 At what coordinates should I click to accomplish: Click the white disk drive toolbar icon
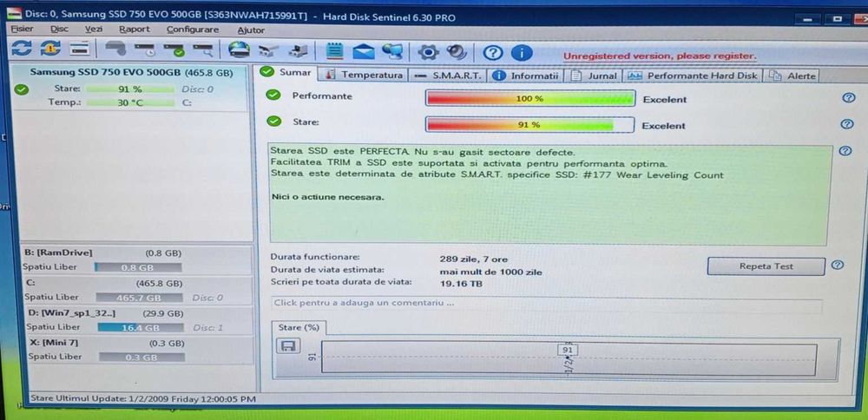[80, 49]
